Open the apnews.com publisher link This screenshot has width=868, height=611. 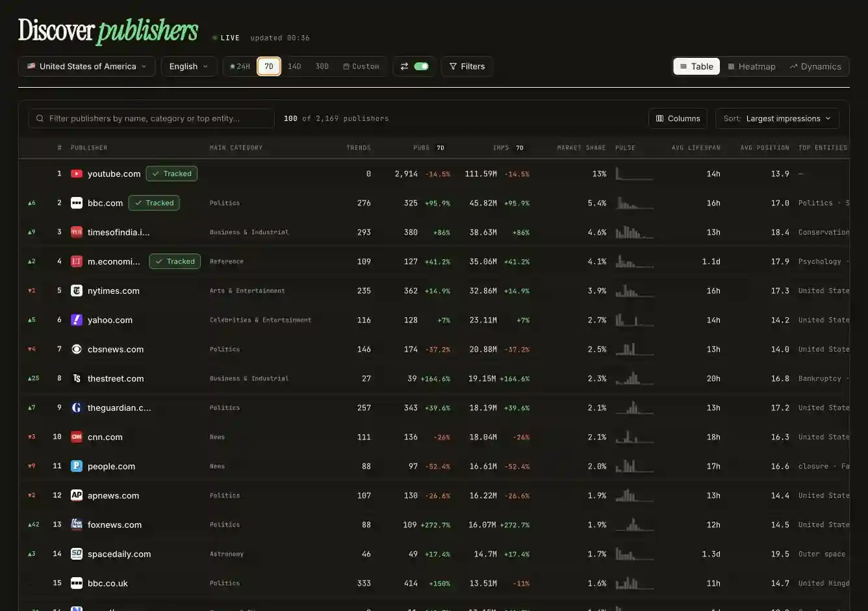point(113,495)
